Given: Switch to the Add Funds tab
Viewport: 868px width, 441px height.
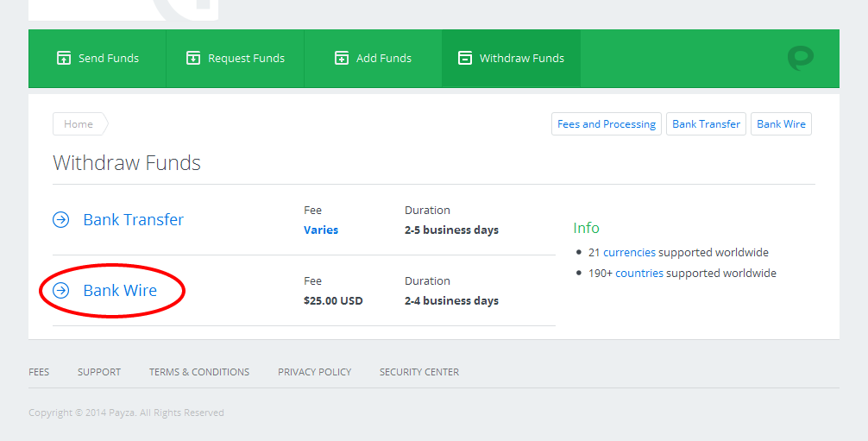Looking at the screenshot, I should click(x=373, y=58).
